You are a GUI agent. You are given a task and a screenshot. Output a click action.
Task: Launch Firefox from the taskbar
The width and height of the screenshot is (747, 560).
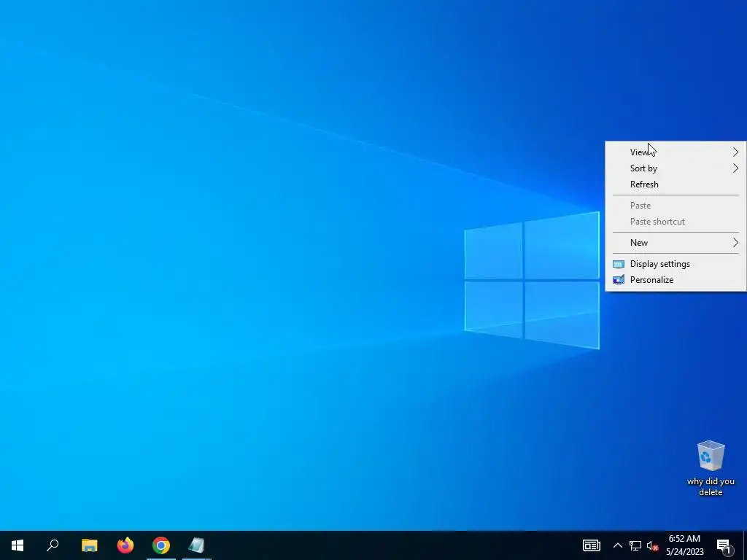pyautogui.click(x=125, y=545)
